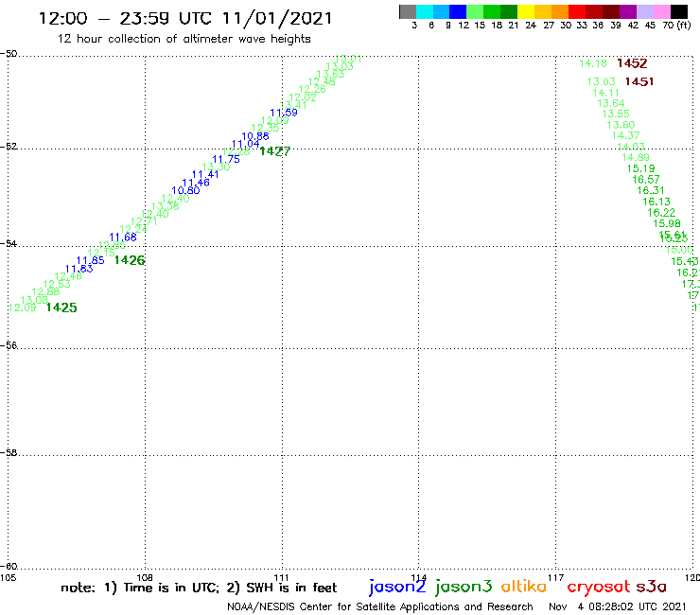The width and height of the screenshot is (700, 615).
Task: Click the wave height value '15.19'
Action: coord(640,168)
